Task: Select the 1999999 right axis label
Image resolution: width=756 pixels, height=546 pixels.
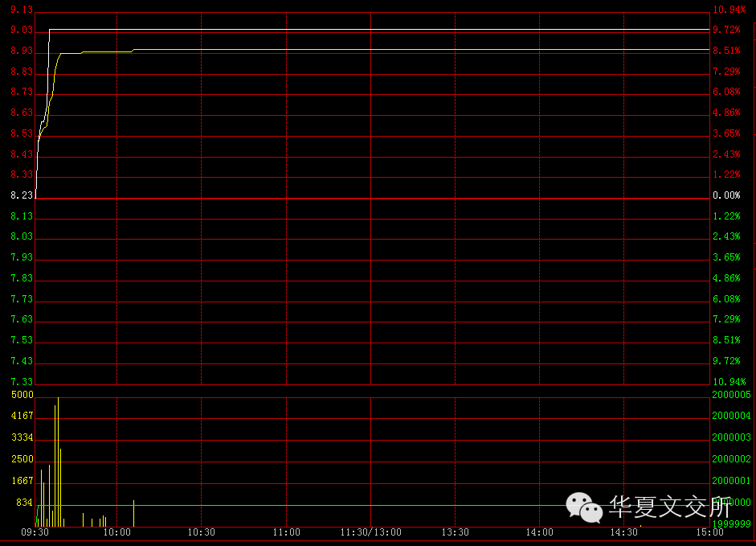Action: coord(731,523)
